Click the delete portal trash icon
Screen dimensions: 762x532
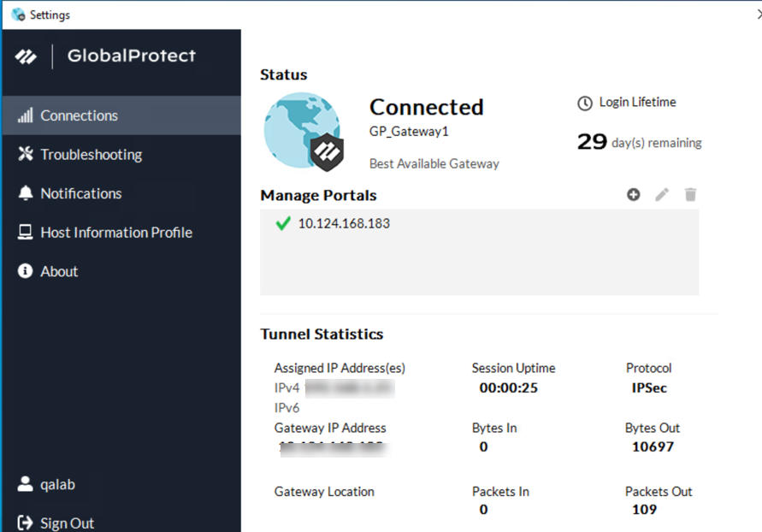pyautogui.click(x=690, y=195)
